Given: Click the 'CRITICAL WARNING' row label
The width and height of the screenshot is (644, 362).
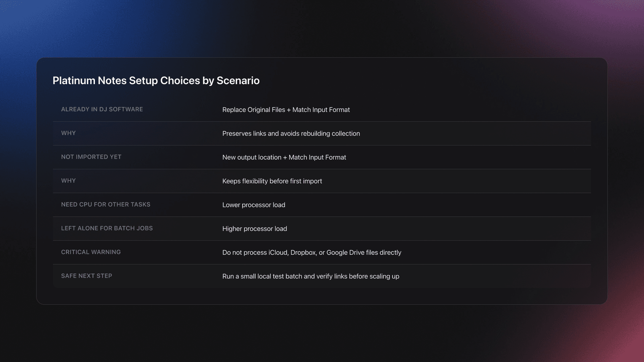Looking at the screenshot, I should point(91,252).
